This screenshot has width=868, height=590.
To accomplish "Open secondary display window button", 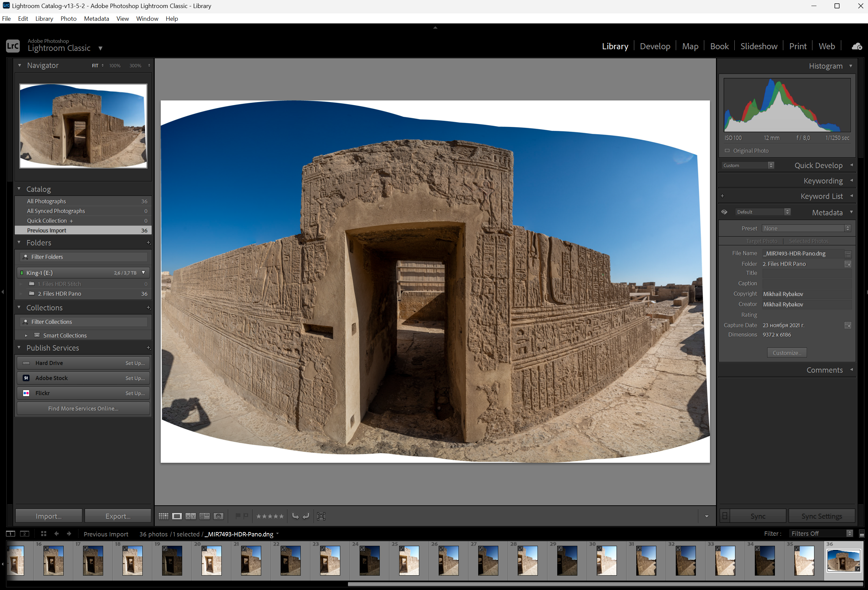I will click(24, 534).
